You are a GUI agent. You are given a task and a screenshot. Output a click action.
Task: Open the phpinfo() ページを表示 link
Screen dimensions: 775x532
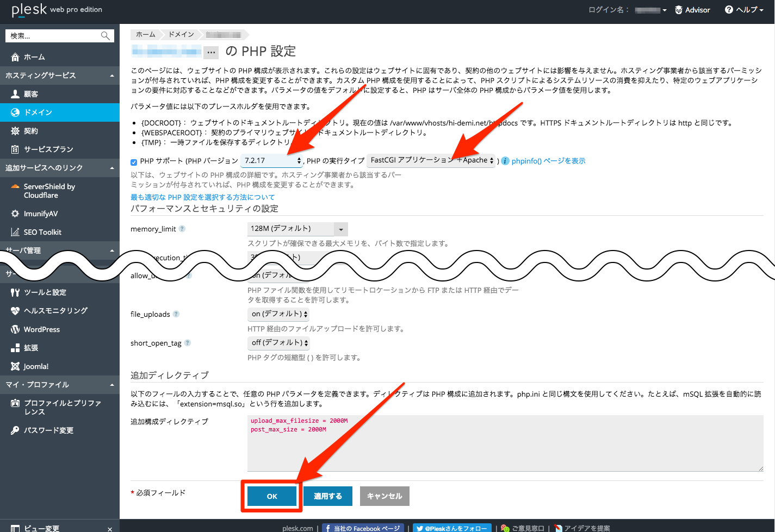click(548, 161)
